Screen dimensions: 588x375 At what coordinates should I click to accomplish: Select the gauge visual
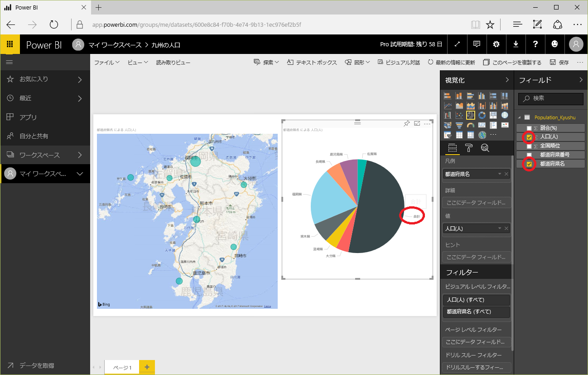[471, 125]
